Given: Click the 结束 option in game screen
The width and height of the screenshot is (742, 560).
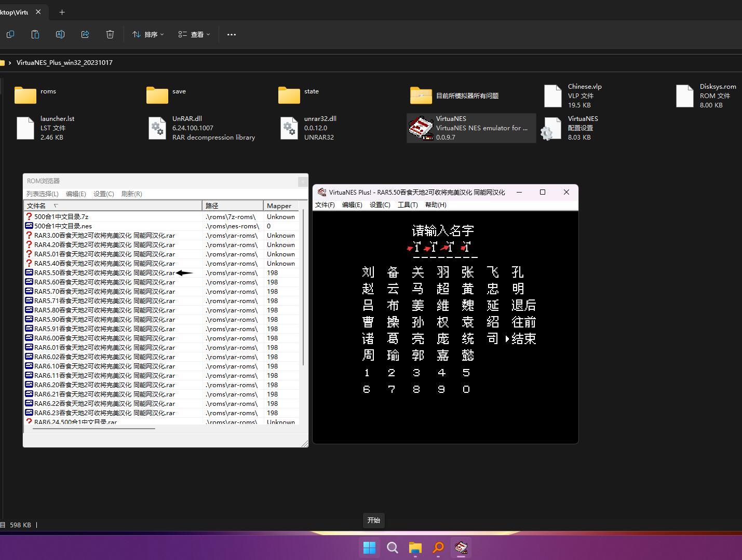Looking at the screenshot, I should [x=523, y=338].
